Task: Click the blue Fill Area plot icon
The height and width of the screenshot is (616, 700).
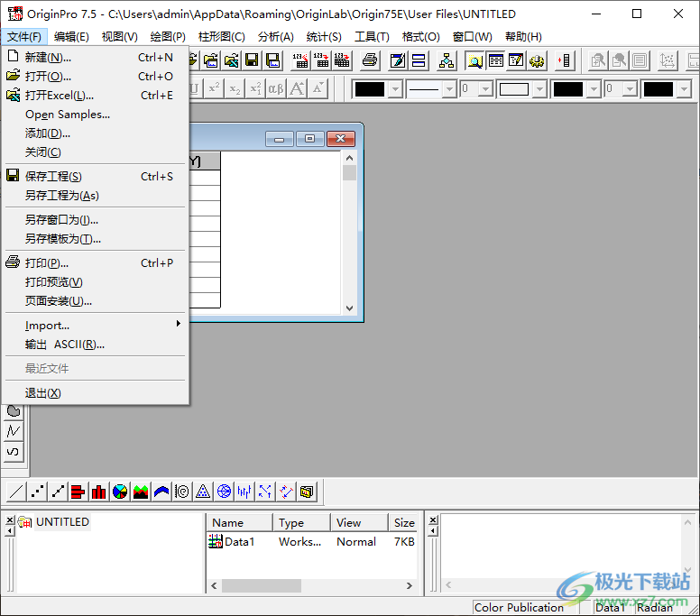Action: pos(161,492)
